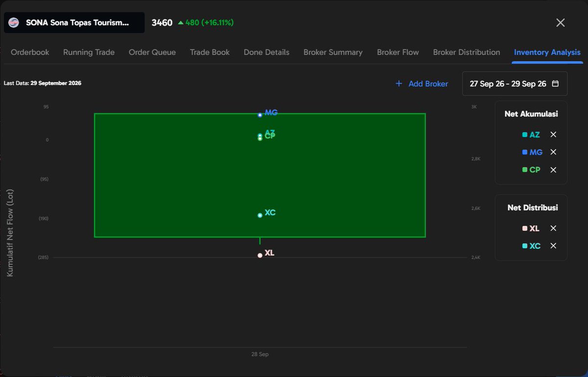Viewport: 588px width, 377px height.
Task: Switch to Broker Flow tab
Action: click(x=398, y=52)
